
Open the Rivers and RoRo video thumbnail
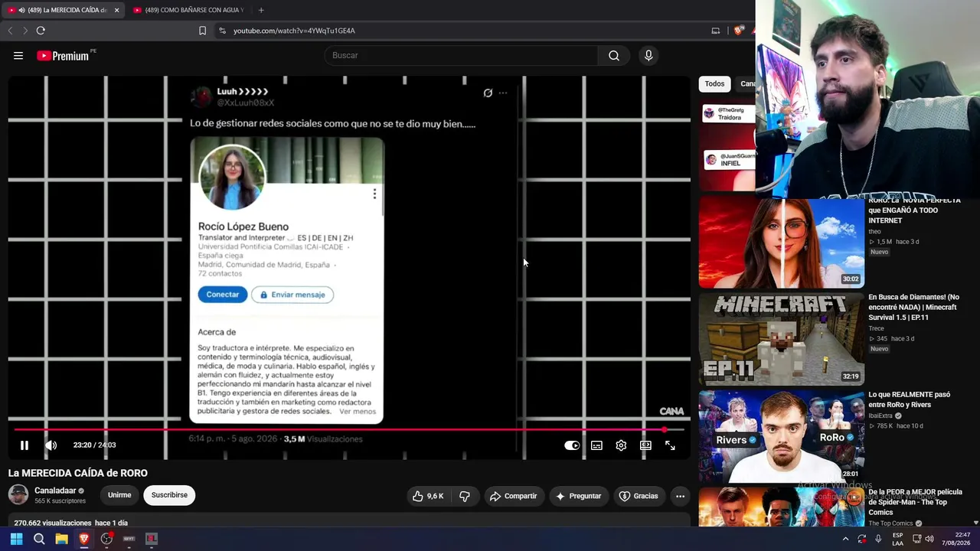(781, 436)
